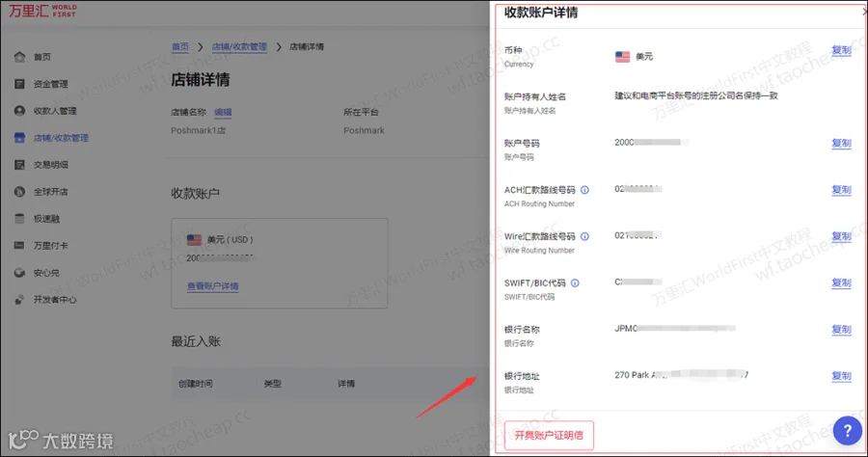Click 极速融 sidebar label
Screen dimensions: 868x457
[46, 219]
